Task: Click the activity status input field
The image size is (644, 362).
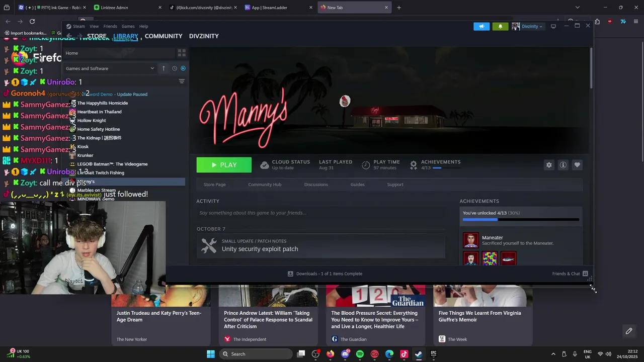Action: (x=321, y=213)
